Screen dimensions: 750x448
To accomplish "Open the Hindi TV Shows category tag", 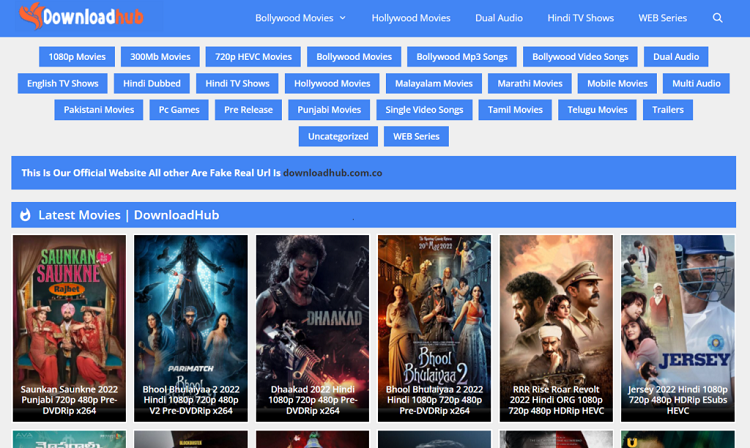I will [237, 84].
